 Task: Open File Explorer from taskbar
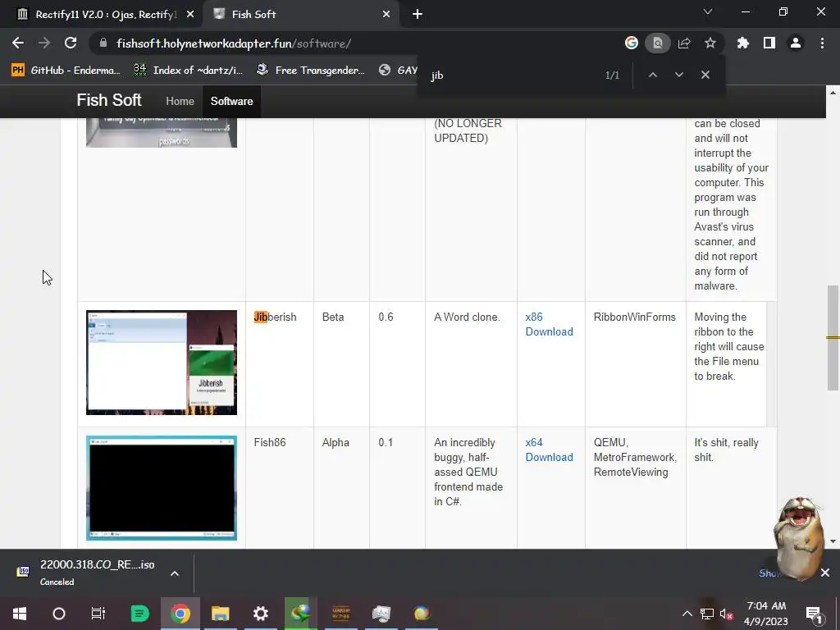pos(220,614)
